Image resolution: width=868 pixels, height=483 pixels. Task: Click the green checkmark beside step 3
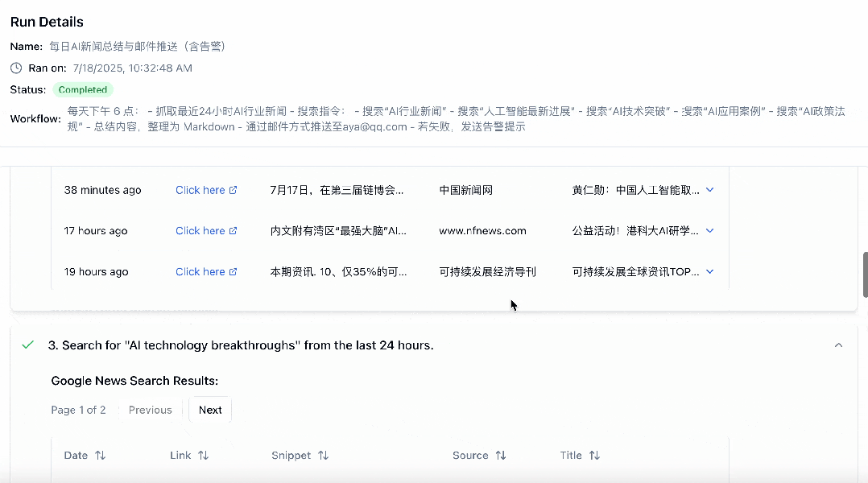pyautogui.click(x=28, y=345)
